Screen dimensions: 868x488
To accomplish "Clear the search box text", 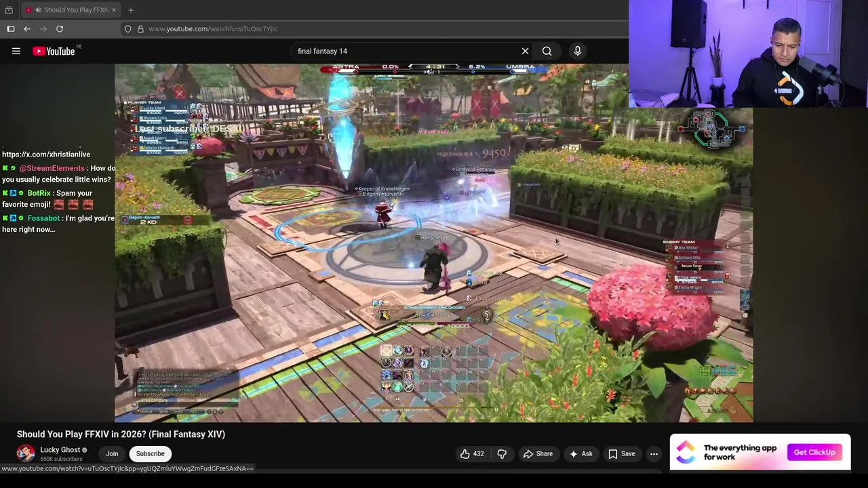I will coord(525,51).
